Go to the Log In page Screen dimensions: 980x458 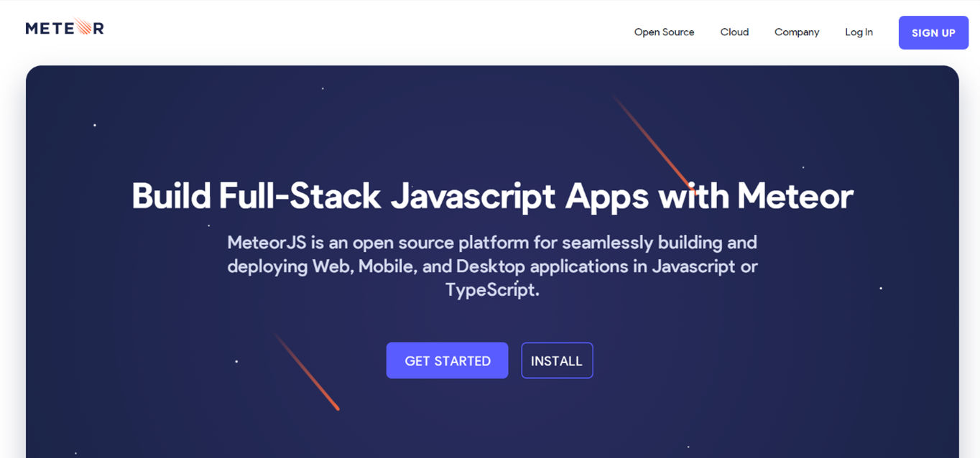859,32
